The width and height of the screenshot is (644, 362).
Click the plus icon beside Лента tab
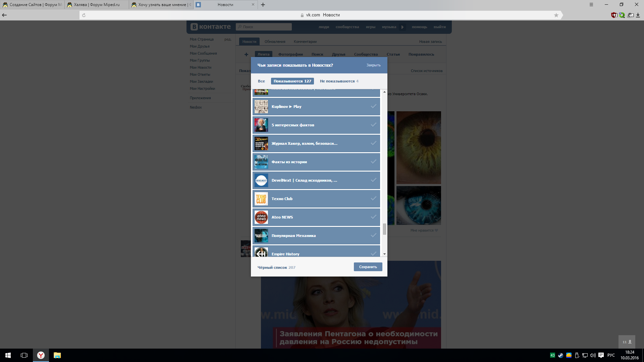[x=246, y=54]
